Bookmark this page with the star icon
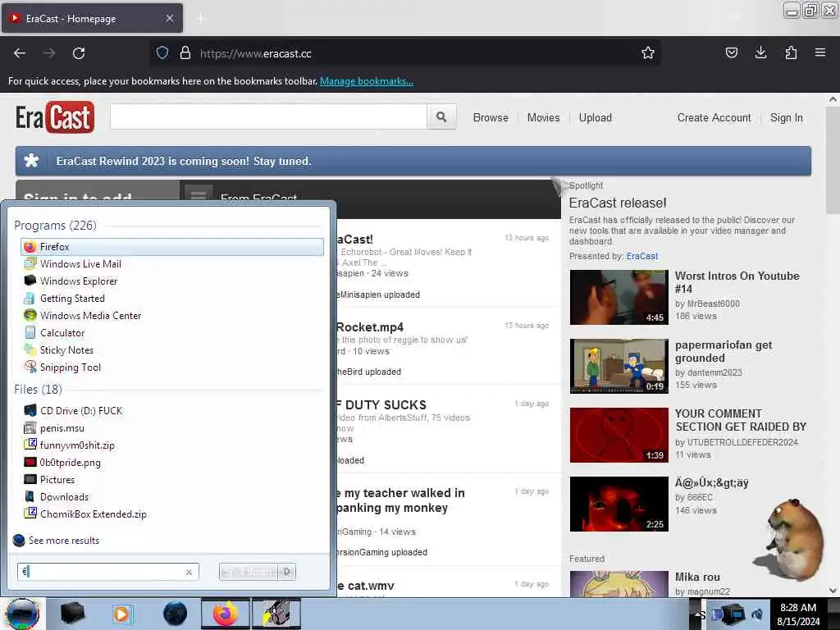Viewport: 840px width, 630px height. pos(648,52)
